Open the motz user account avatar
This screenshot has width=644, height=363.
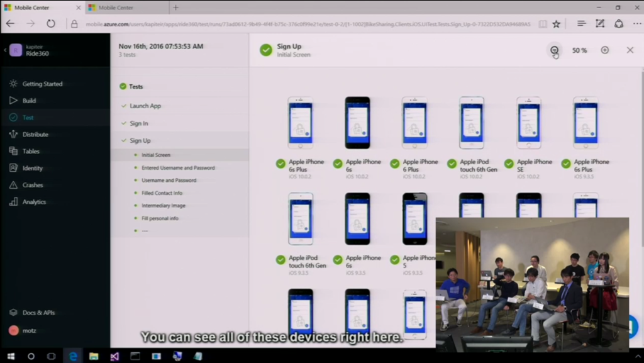pyautogui.click(x=14, y=330)
